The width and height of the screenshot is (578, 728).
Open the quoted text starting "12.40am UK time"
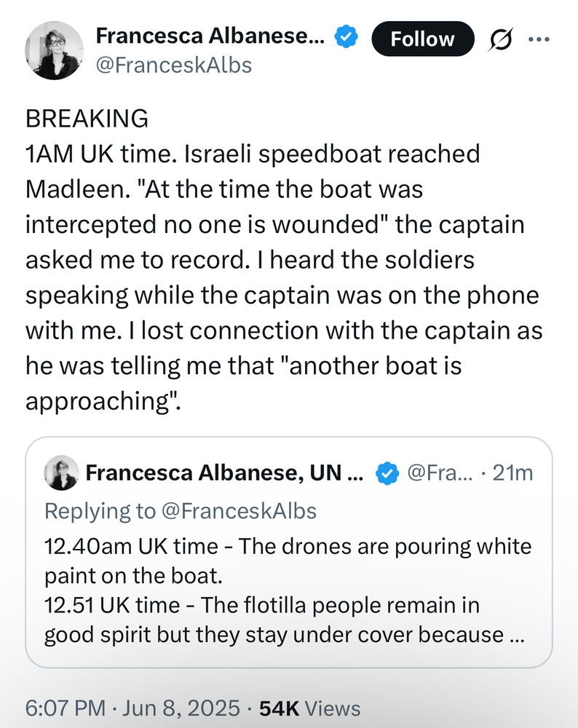288,546
